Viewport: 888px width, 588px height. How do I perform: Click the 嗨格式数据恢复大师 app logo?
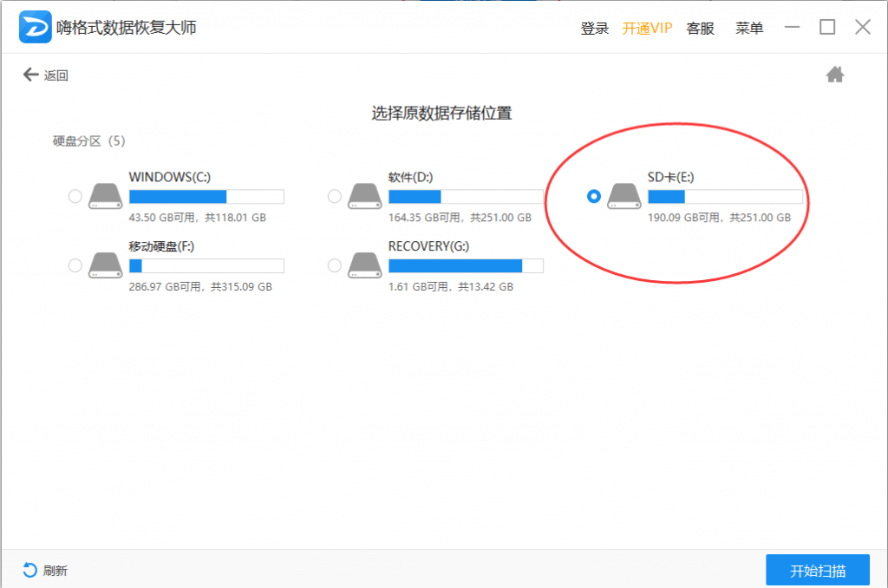point(35,27)
